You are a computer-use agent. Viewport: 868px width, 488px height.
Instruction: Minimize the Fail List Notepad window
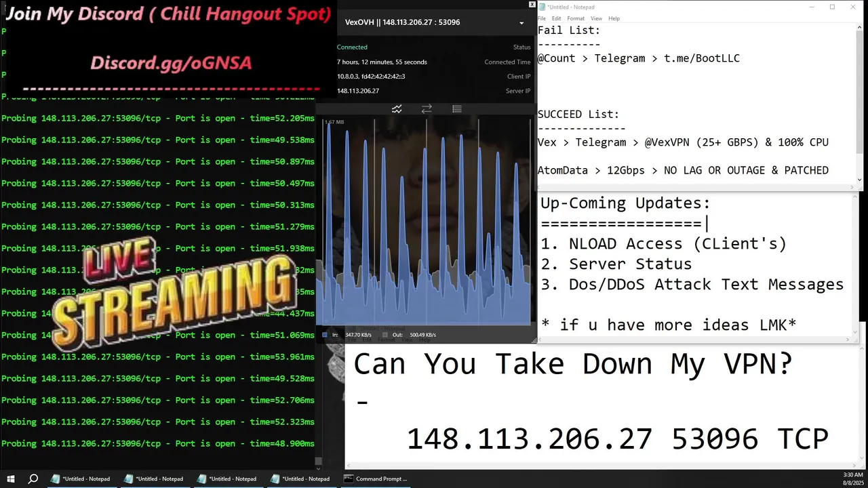coord(812,7)
